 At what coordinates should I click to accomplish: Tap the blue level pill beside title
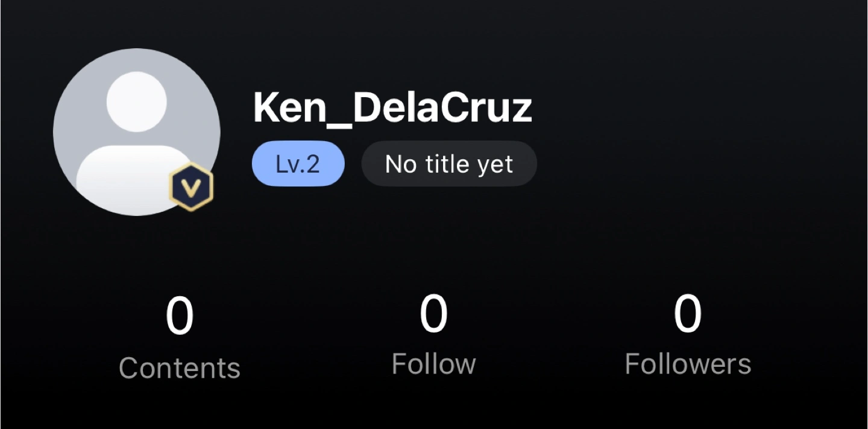point(298,164)
